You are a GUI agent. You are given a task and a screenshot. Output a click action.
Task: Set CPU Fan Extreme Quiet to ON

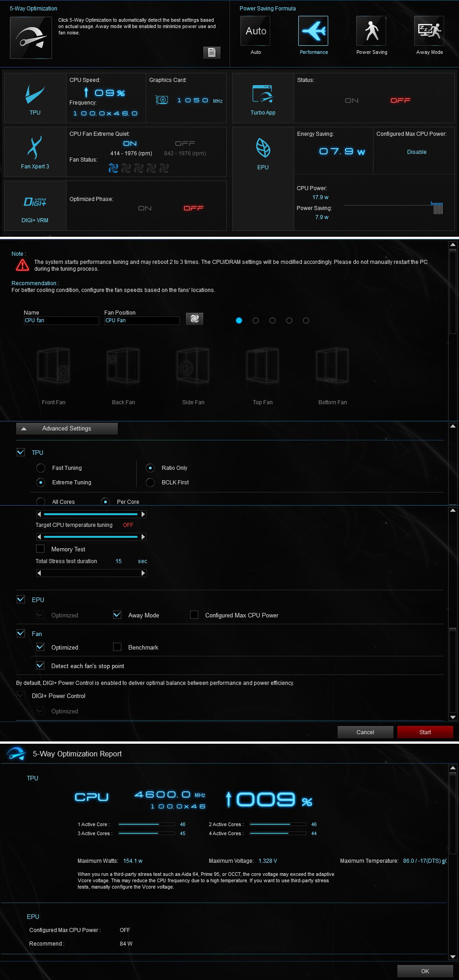(130, 143)
